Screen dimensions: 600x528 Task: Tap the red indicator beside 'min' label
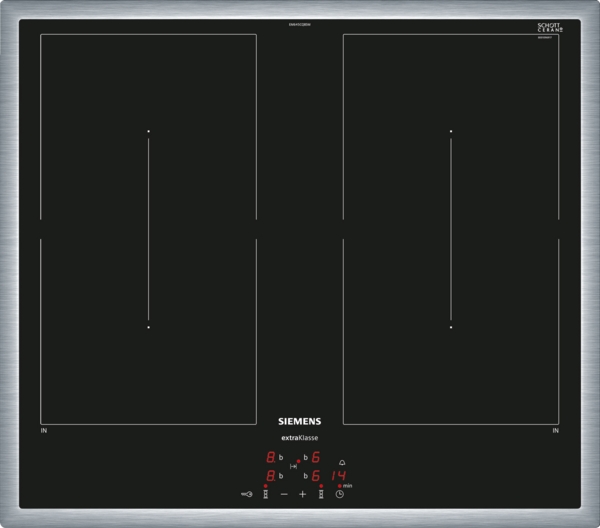tap(340, 486)
